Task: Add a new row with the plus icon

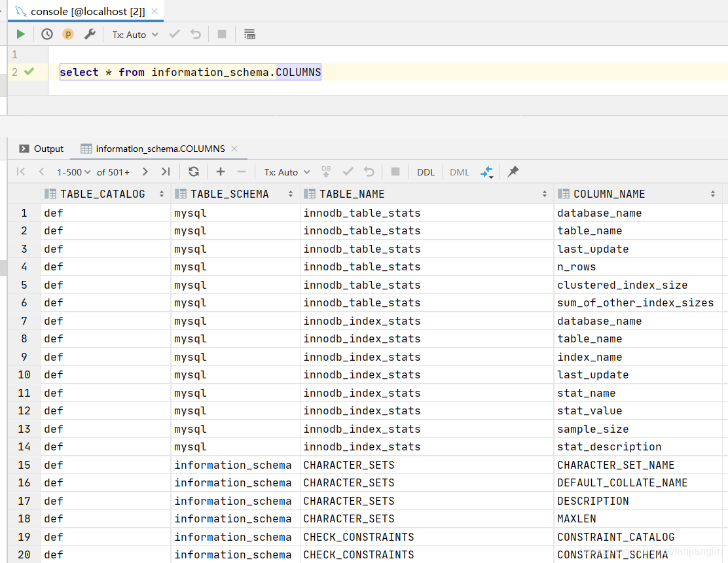Action: [x=221, y=172]
